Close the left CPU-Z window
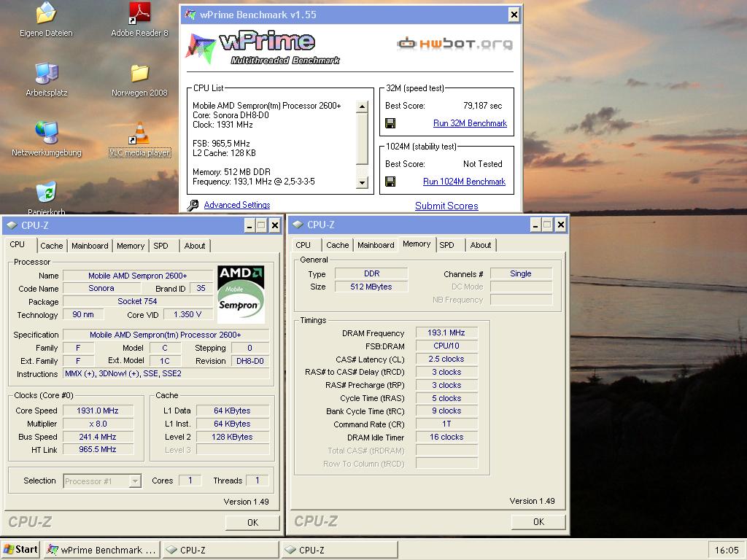Screen dimensions: 747x560 [x=275, y=225]
